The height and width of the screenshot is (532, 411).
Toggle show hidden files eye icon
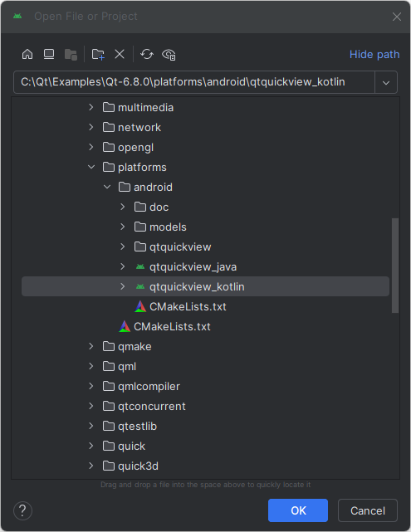point(169,54)
